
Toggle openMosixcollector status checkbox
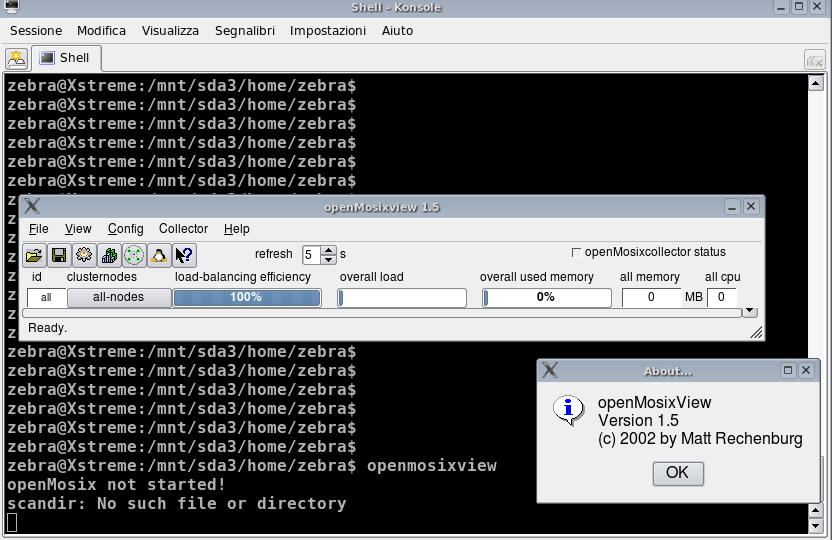pos(576,252)
